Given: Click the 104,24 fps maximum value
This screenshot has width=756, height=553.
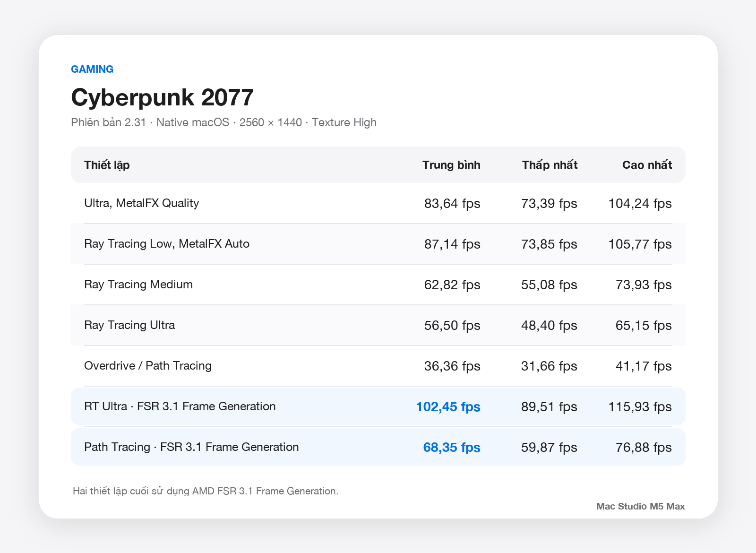Looking at the screenshot, I should click(640, 203).
